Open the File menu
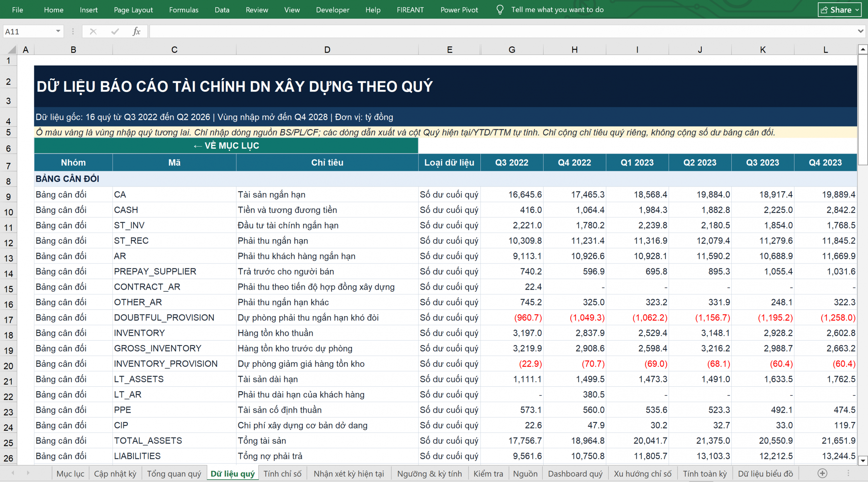868x482 pixels. click(17, 10)
